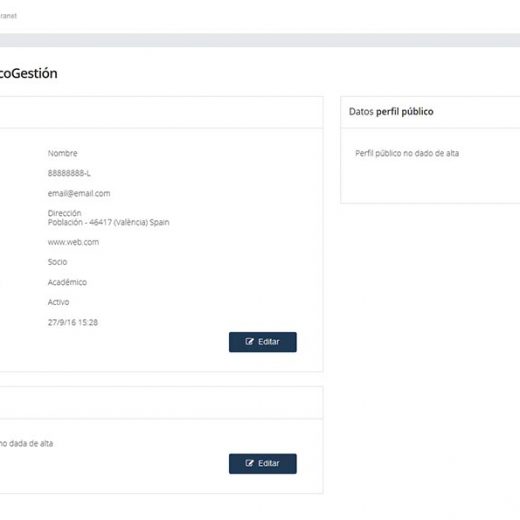Screen dimensions: 520x520
Task: Open the email@email.com address
Action: pyautogui.click(x=79, y=193)
